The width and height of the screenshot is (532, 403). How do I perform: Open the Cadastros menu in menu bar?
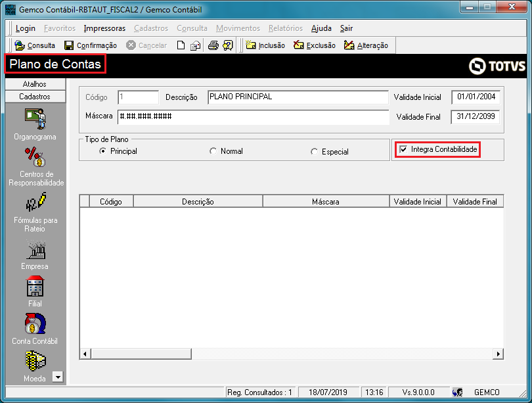click(151, 28)
